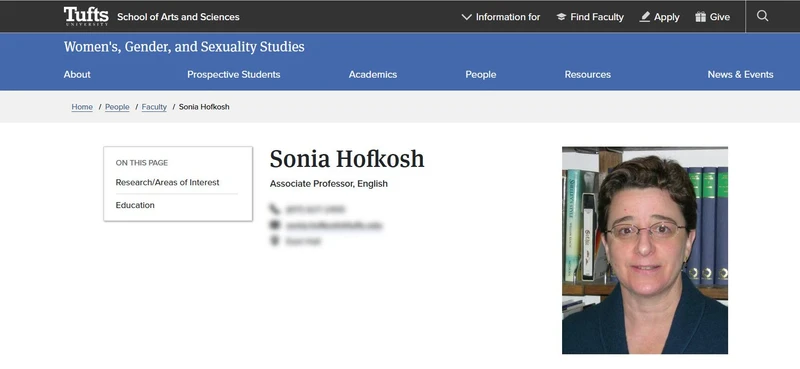Click the ON THIS PAGE label
800x369 pixels.
[x=142, y=163]
